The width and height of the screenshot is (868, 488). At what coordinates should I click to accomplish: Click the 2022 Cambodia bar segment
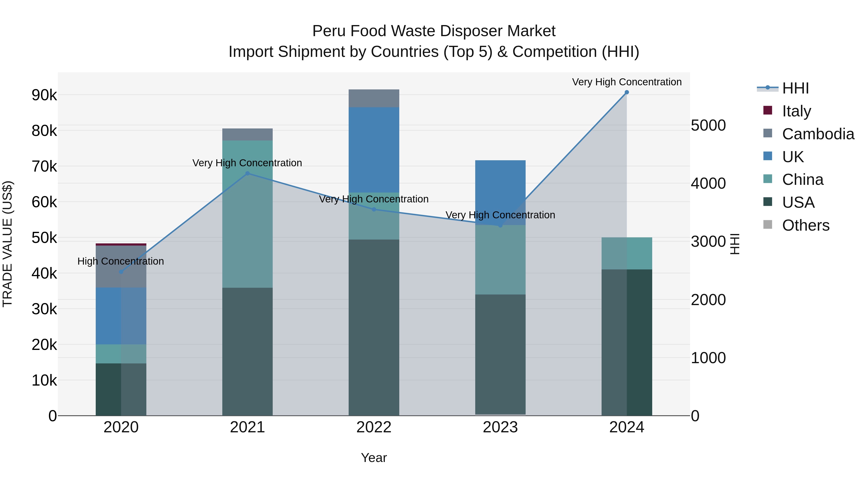374,98
